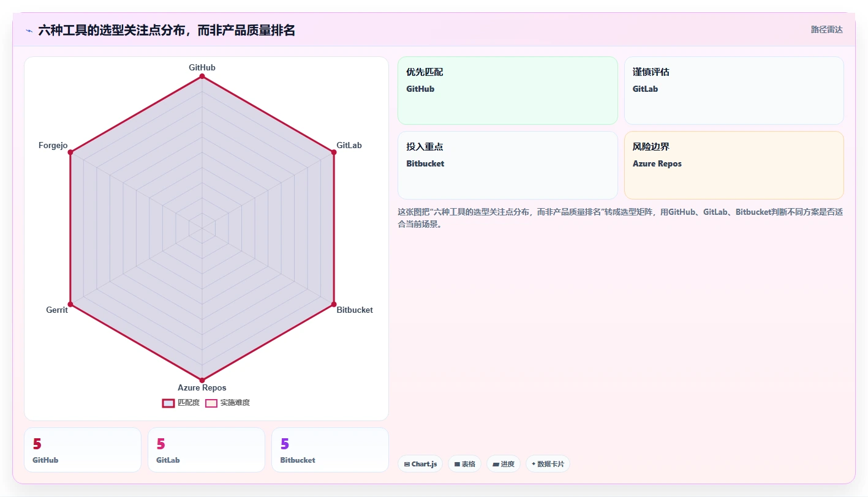Click the Azure Repos axis label
Viewport: 868px width, 497px height.
click(x=202, y=388)
